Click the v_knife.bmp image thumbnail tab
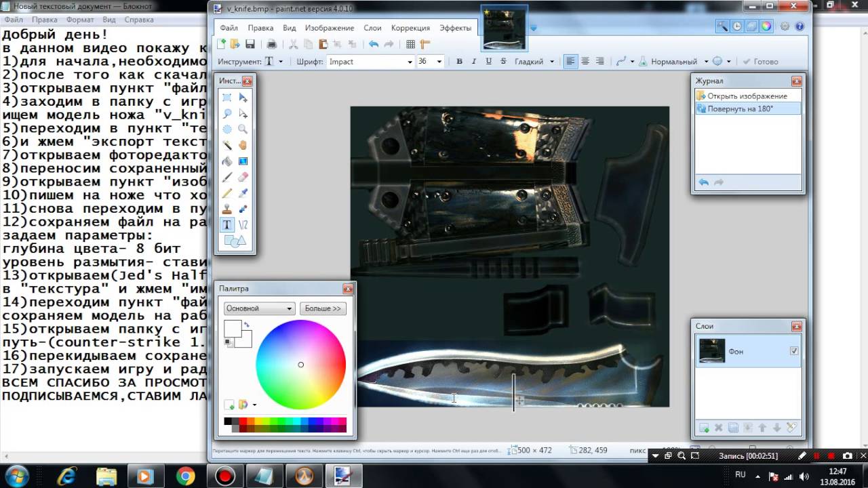 point(504,28)
